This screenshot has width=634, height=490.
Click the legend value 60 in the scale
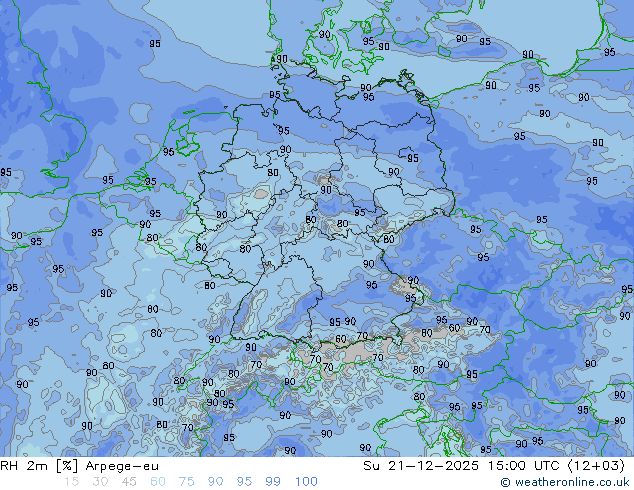tap(158, 482)
